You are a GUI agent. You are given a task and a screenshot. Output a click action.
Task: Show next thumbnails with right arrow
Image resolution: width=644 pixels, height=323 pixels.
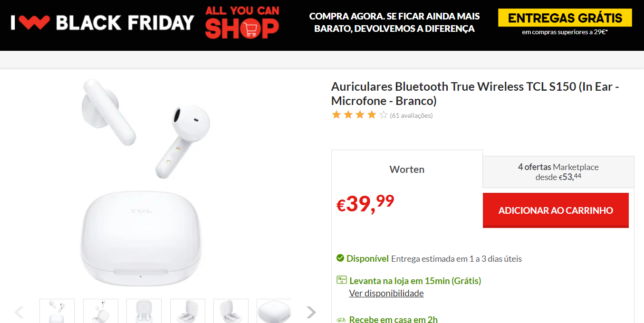(311, 312)
